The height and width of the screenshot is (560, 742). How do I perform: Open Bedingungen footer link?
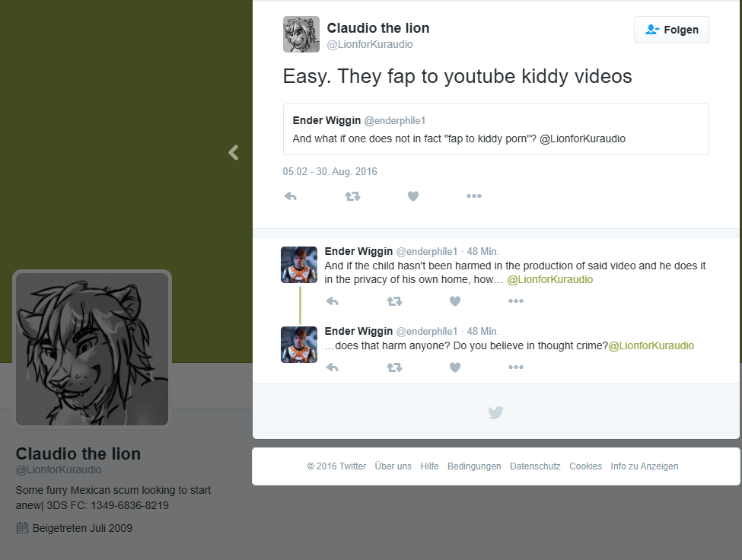[x=474, y=466]
